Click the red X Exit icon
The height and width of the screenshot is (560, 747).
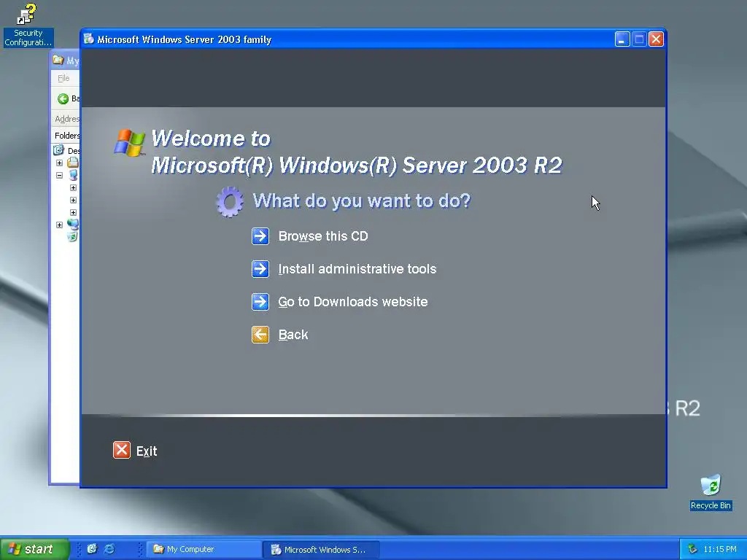pyautogui.click(x=122, y=450)
